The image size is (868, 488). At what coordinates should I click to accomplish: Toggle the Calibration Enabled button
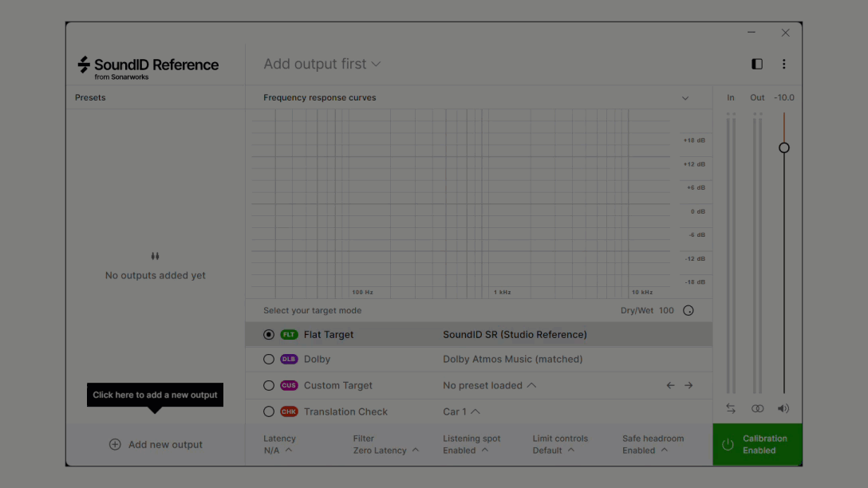[757, 444]
